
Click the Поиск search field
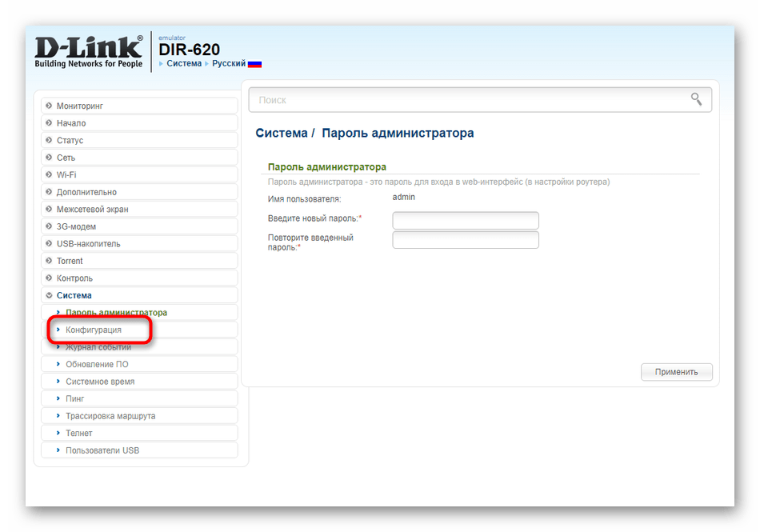tap(468, 100)
